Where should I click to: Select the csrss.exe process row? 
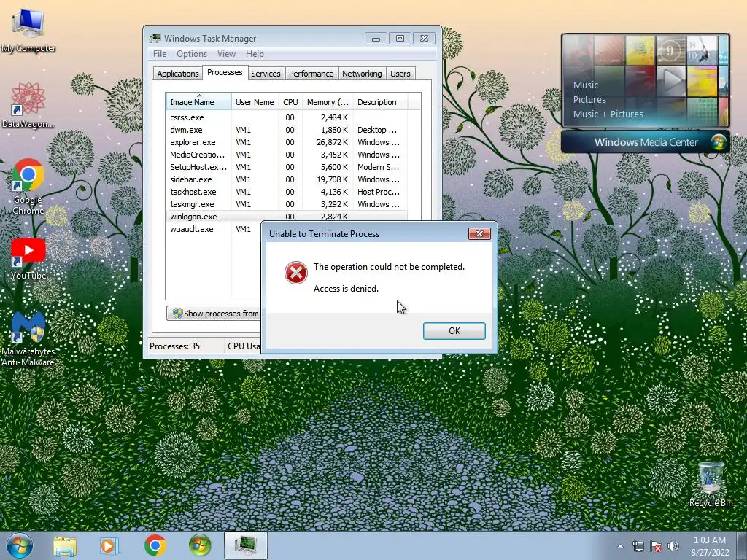(287, 117)
